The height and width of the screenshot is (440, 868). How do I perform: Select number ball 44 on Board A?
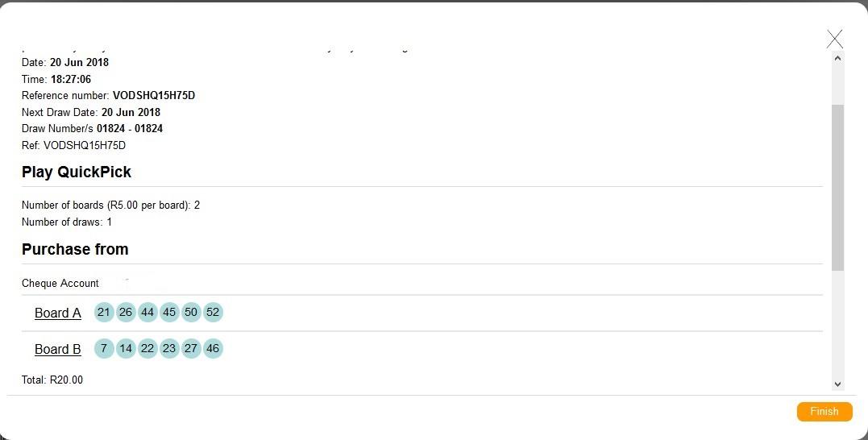point(147,312)
